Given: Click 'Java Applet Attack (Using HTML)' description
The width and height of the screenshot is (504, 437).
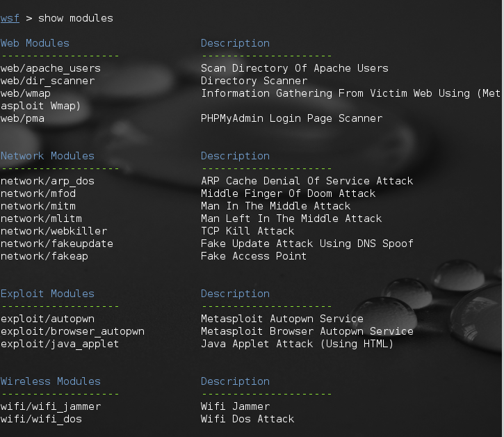Looking at the screenshot, I should (x=297, y=344).
